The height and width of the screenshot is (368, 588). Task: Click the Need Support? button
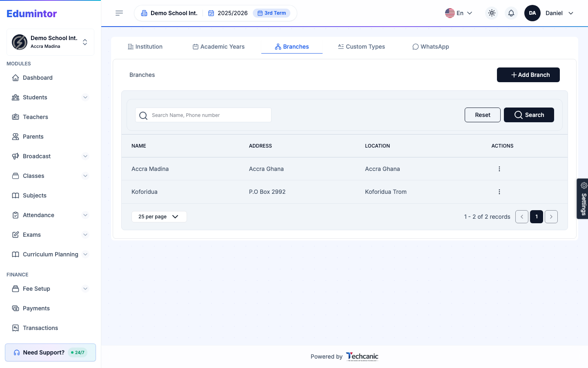50,352
